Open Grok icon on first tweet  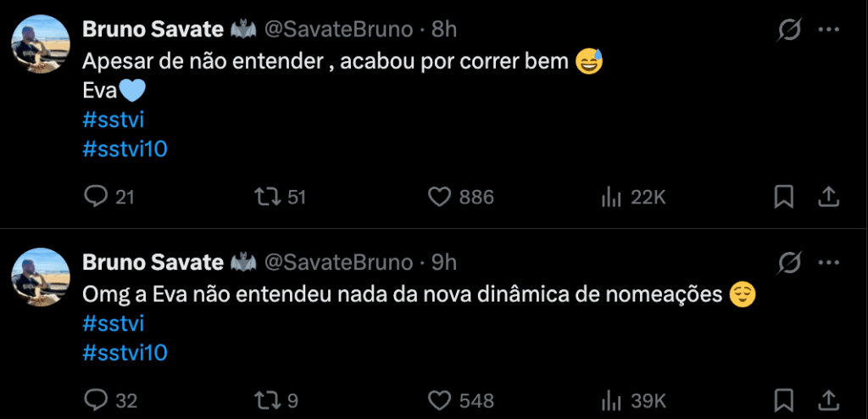click(x=789, y=31)
